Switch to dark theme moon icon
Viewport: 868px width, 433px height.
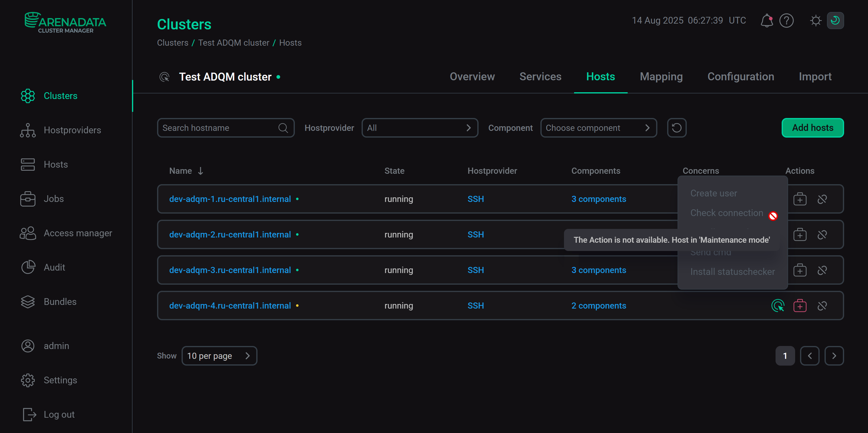click(x=835, y=21)
